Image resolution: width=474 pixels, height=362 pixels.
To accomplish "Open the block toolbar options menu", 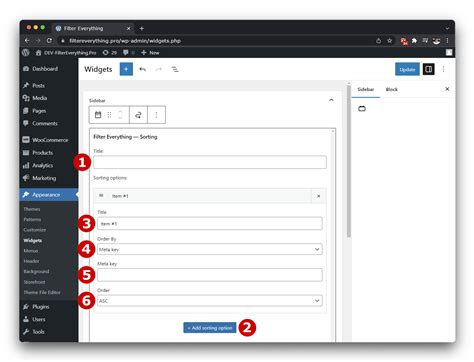I will 156,115.
